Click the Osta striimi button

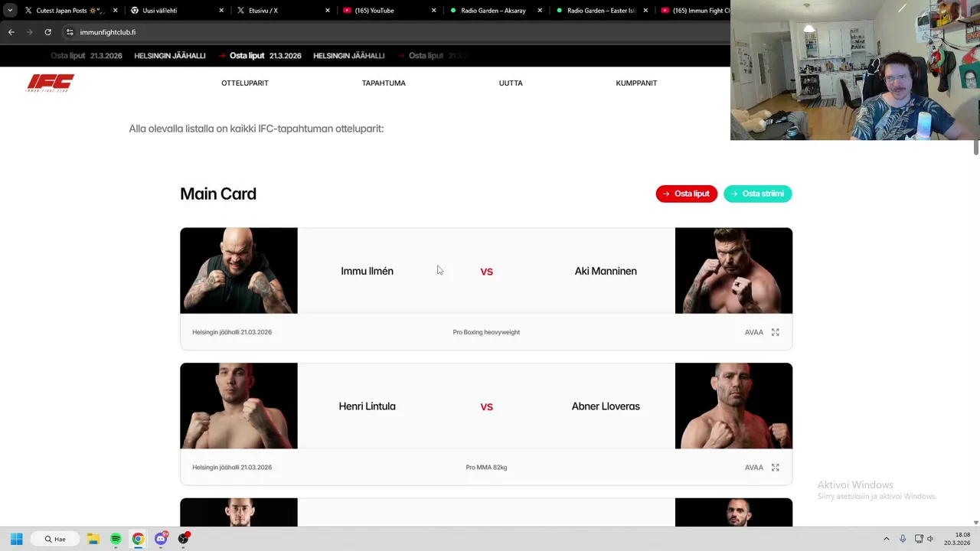(x=758, y=194)
